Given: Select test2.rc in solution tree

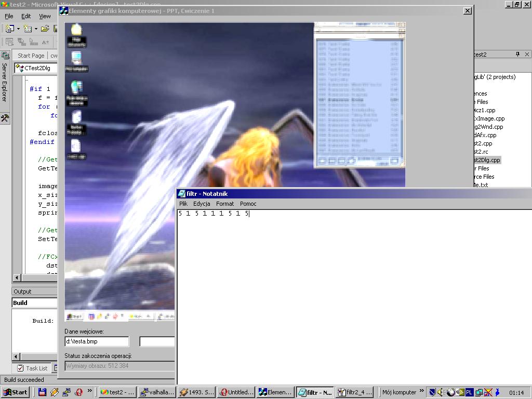Looking at the screenshot, I should (x=482, y=152).
